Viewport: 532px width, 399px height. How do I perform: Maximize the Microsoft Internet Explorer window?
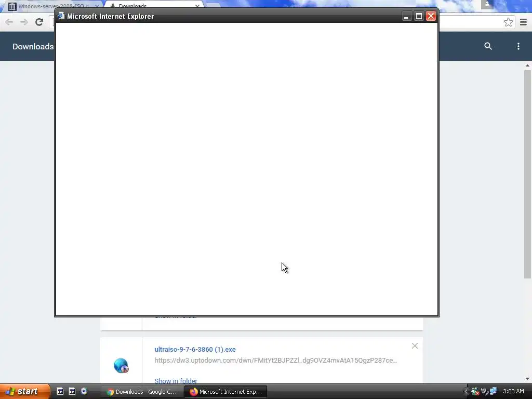click(419, 16)
